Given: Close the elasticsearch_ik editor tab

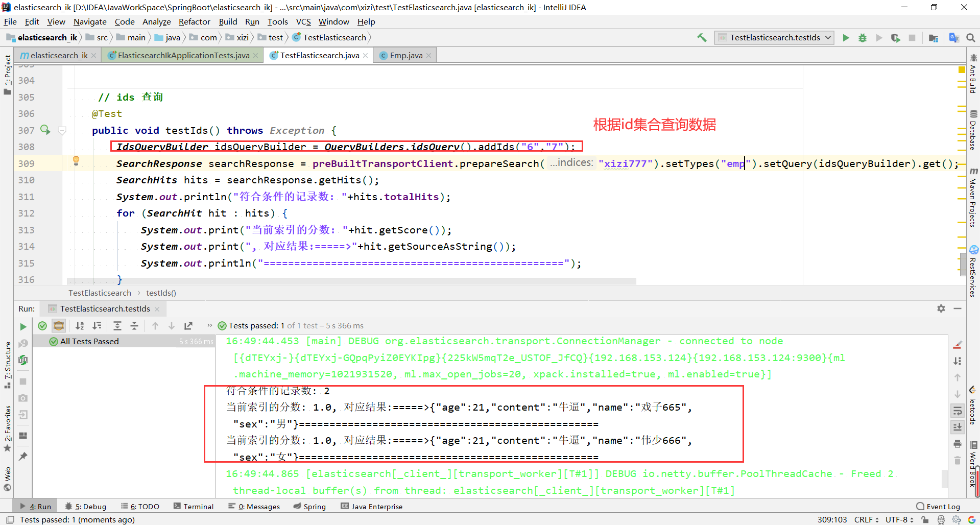Looking at the screenshot, I should click(x=94, y=55).
